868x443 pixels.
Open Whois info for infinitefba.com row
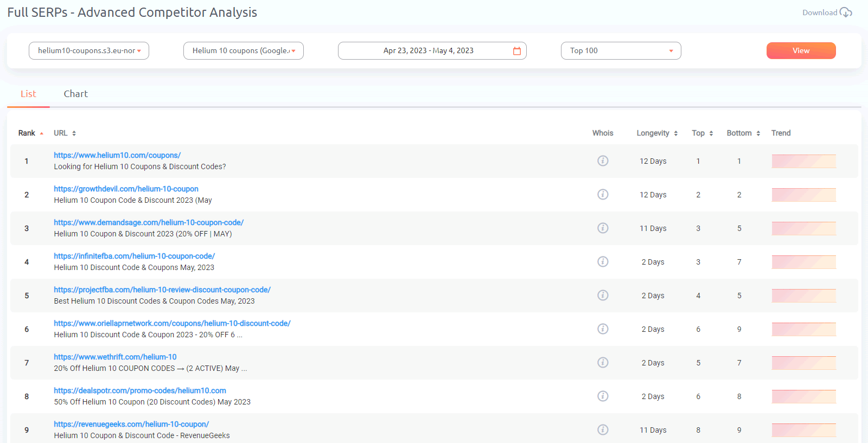[x=603, y=262]
